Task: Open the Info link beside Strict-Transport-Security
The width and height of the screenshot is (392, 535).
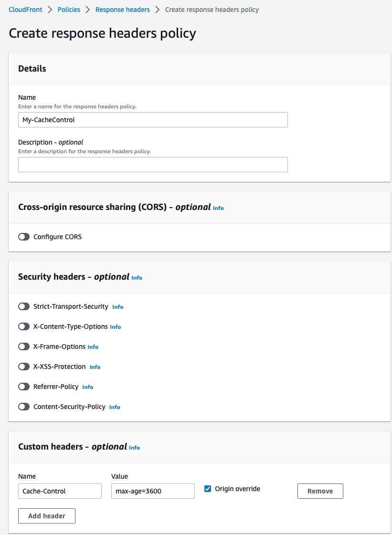Action: 118,307
